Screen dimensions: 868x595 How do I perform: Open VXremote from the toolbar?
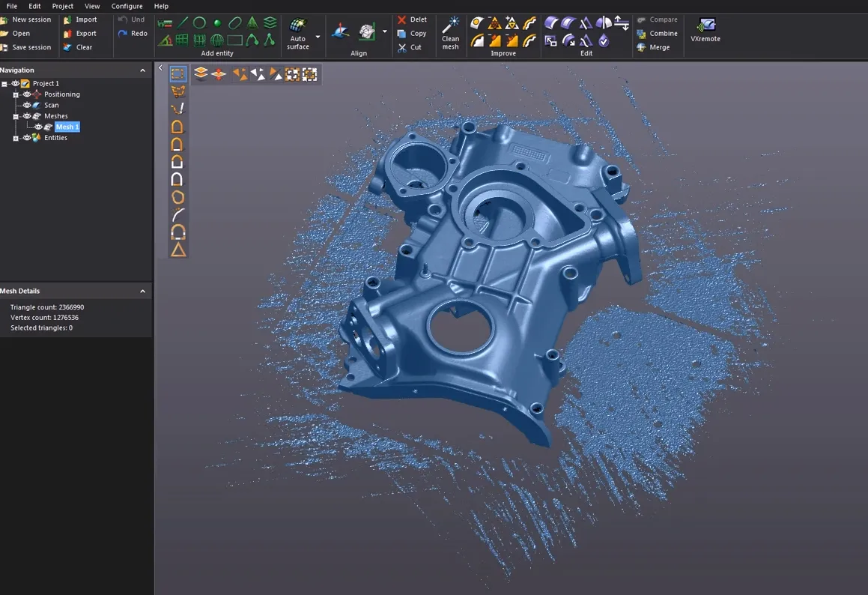click(705, 25)
